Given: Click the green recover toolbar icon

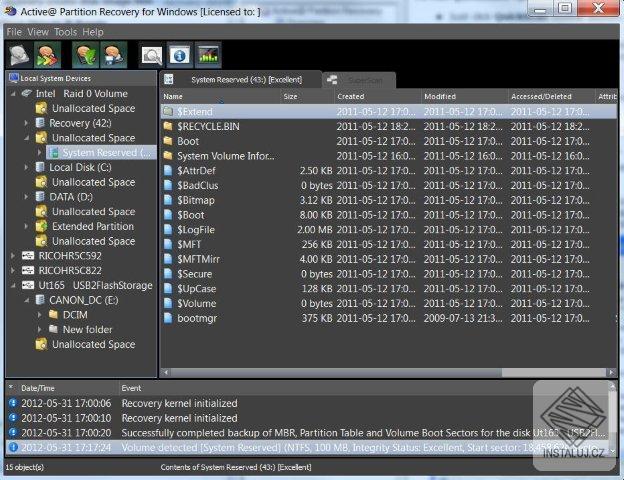Looking at the screenshot, I should click(86, 55).
